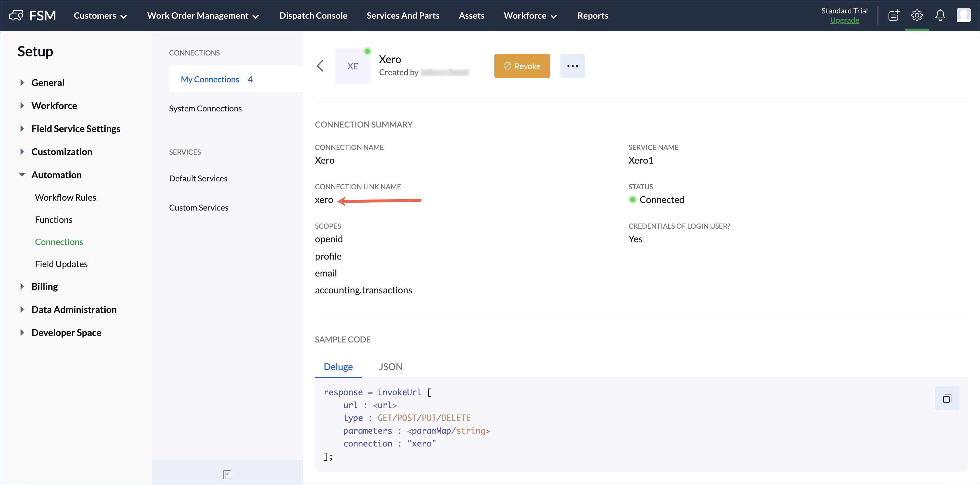Switch to the JSON sample code tab

(x=390, y=367)
